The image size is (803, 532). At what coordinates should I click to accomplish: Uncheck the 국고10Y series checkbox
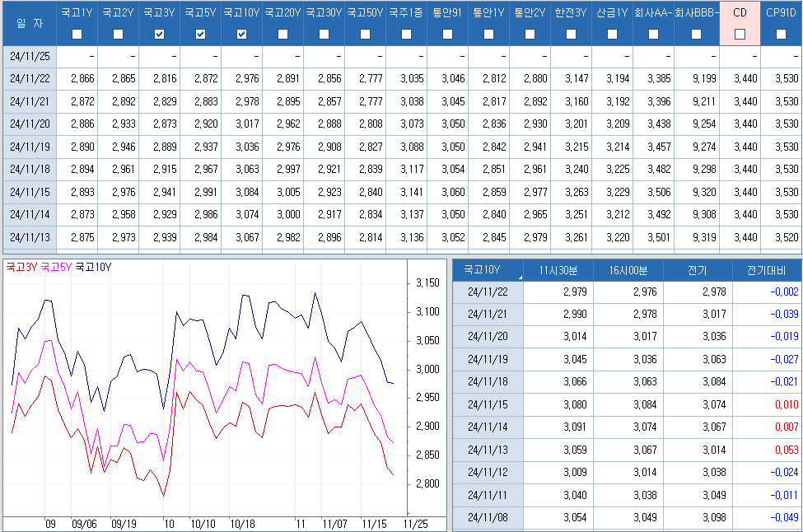pyautogui.click(x=241, y=34)
